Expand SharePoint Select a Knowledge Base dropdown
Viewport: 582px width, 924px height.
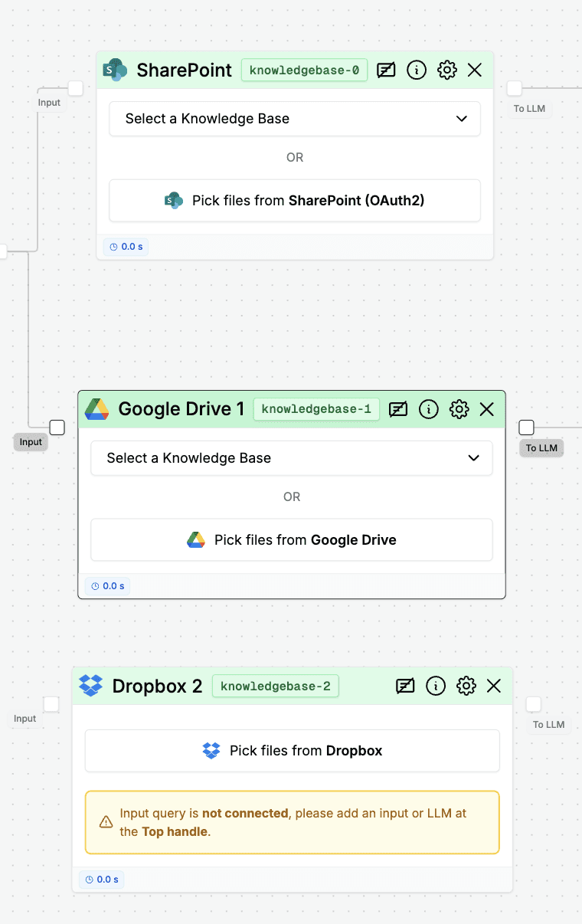(x=295, y=119)
